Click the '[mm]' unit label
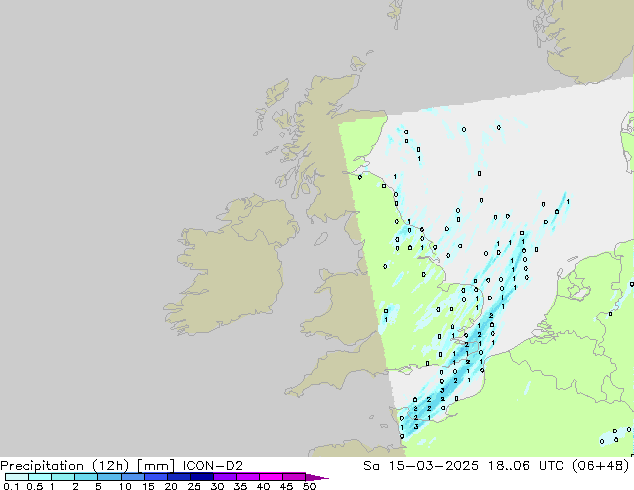The height and width of the screenshot is (490, 634). [x=156, y=466]
